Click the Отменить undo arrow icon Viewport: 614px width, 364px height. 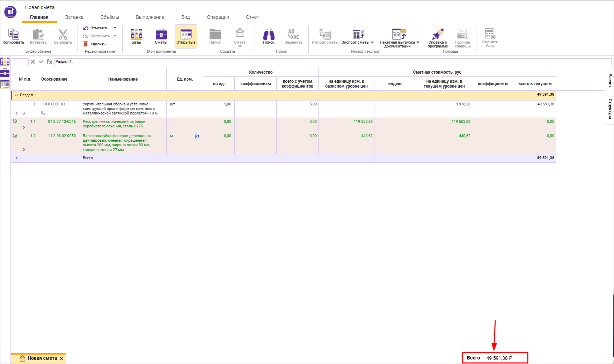[x=86, y=28]
